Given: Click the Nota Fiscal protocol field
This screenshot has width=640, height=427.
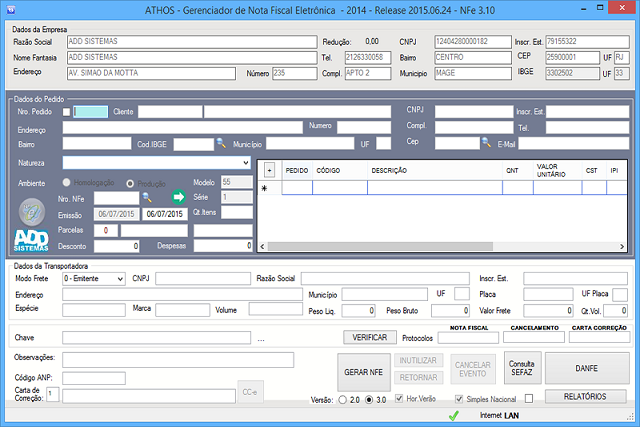Looking at the screenshot, I should (468, 338).
